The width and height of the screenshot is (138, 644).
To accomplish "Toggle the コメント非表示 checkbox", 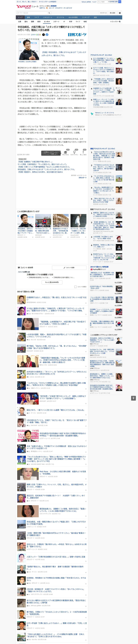I will click(x=75, y=287).
